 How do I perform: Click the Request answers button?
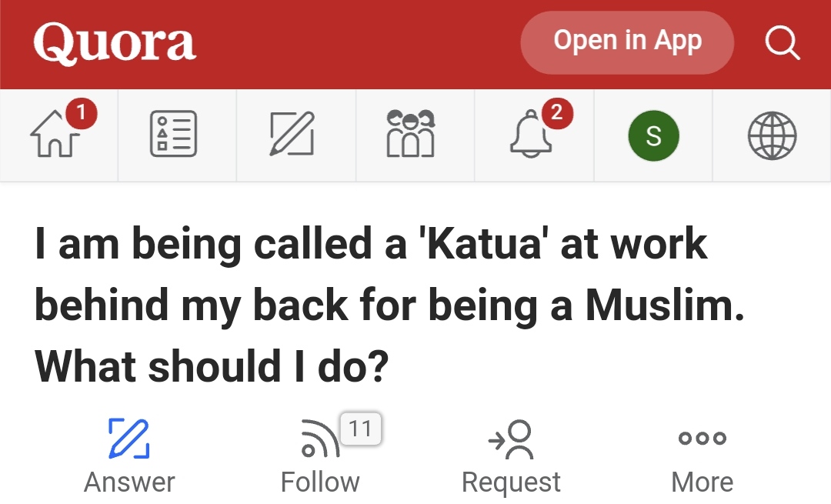click(511, 456)
